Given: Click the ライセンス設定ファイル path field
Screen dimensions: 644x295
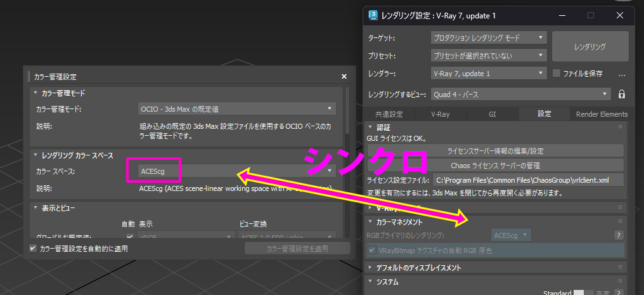Looking at the screenshot, I should pos(528,180).
